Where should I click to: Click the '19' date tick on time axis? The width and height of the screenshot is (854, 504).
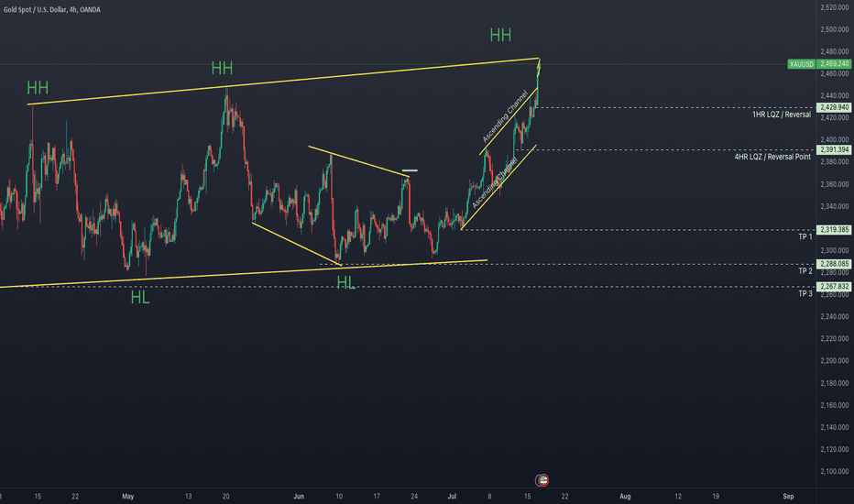click(716, 497)
